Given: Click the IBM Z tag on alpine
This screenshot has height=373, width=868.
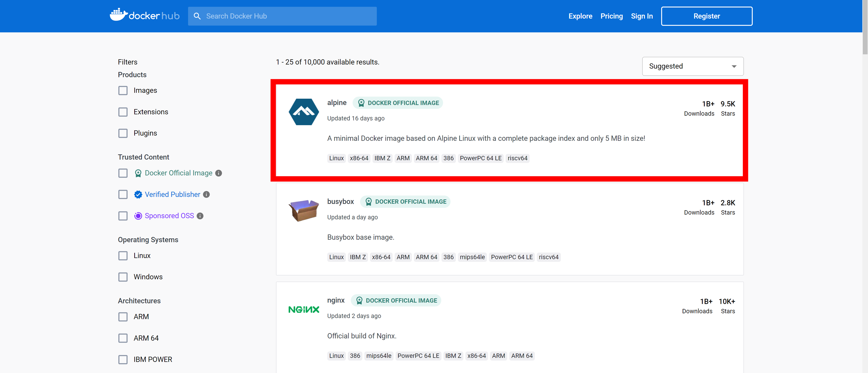Looking at the screenshot, I should pos(382,158).
